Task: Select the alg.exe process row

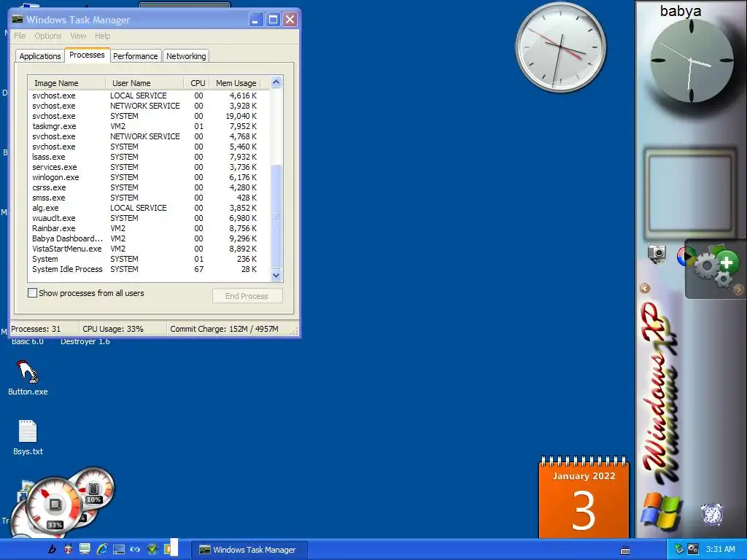Action: pyautogui.click(x=149, y=208)
